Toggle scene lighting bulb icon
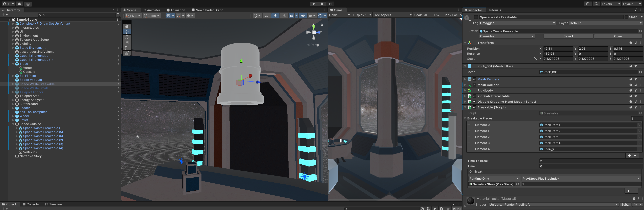 [x=275, y=16]
